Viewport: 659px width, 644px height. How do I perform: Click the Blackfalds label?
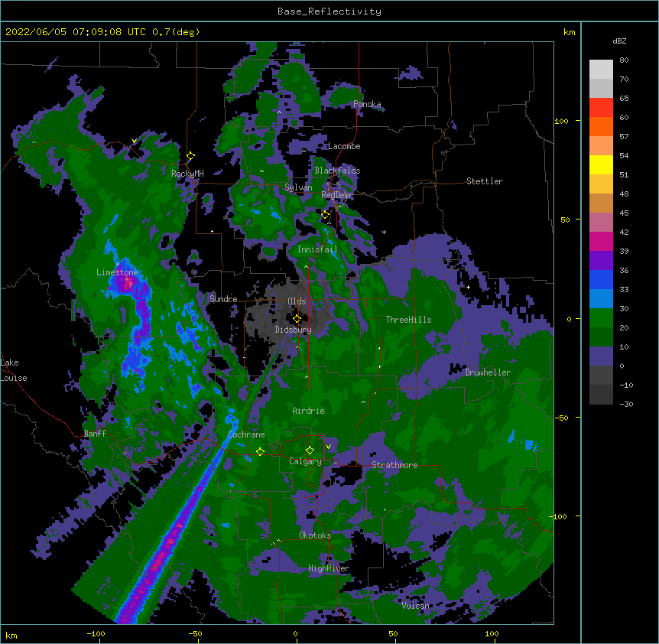coord(337,171)
